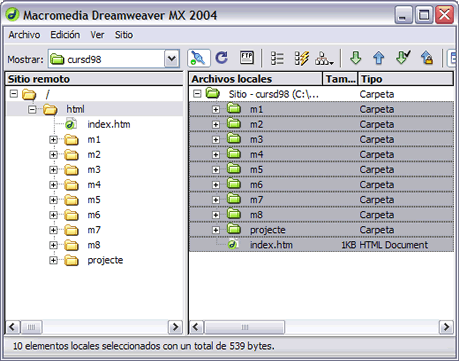This screenshot has width=460, height=361.
Task: Open the site map view button
Action: [324, 59]
